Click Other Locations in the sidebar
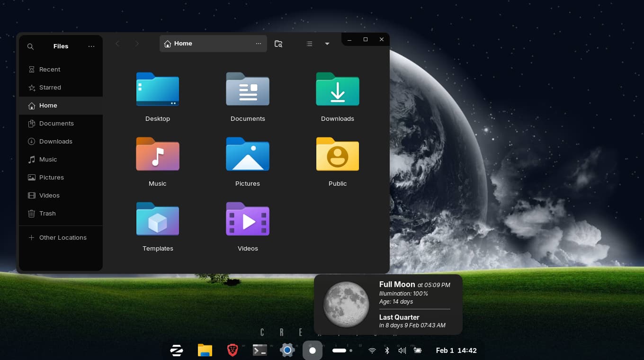Viewport: 644px width, 360px height. pyautogui.click(x=63, y=237)
